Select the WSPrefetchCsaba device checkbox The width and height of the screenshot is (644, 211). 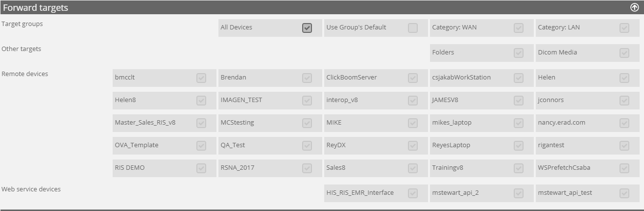[x=624, y=168]
